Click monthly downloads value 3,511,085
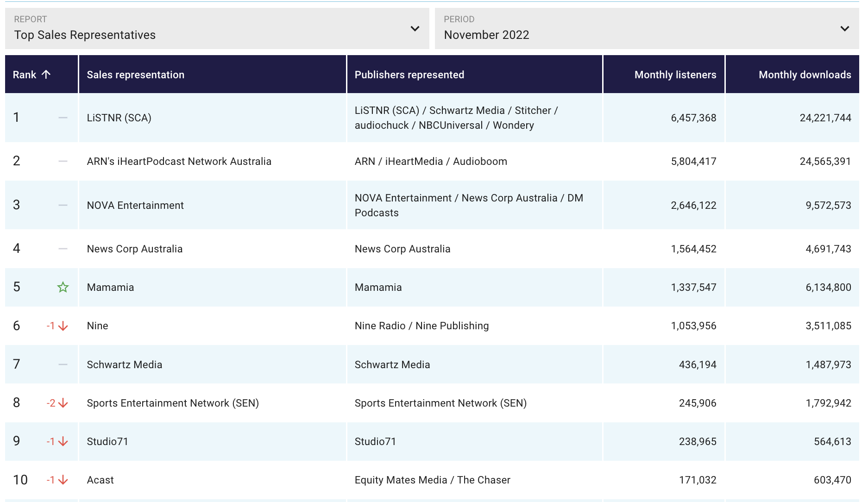 coord(828,326)
